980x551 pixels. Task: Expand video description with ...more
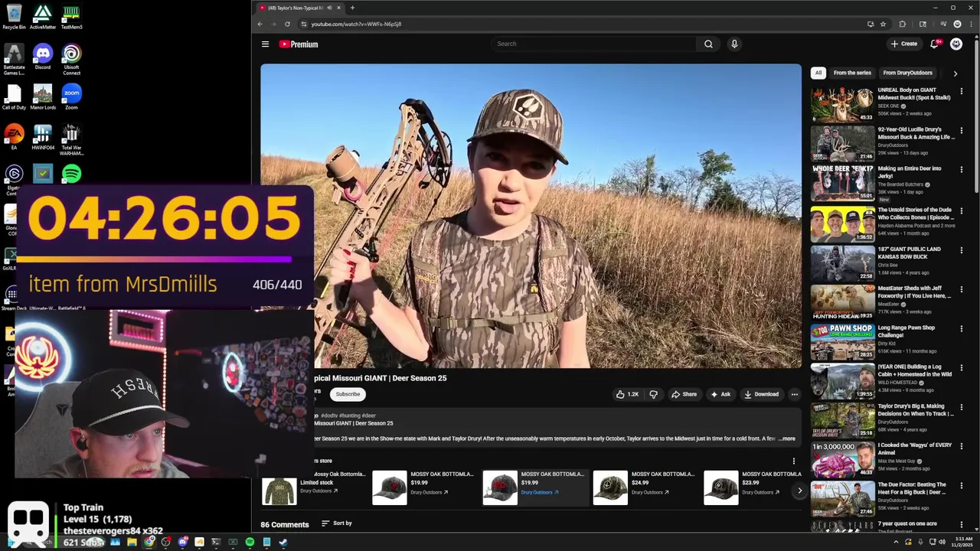coord(787,439)
